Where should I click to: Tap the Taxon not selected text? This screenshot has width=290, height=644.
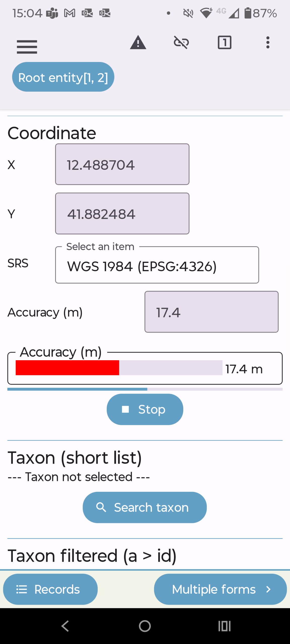(x=79, y=477)
